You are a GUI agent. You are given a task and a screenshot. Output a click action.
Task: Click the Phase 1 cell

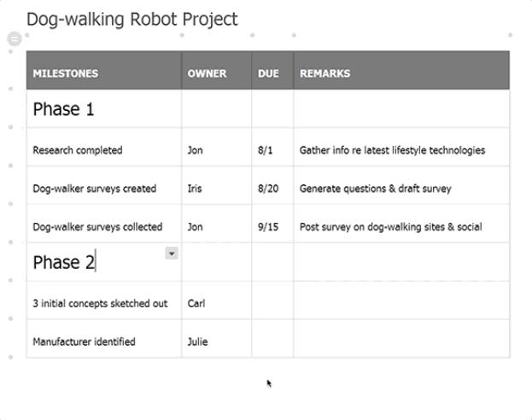click(x=104, y=109)
